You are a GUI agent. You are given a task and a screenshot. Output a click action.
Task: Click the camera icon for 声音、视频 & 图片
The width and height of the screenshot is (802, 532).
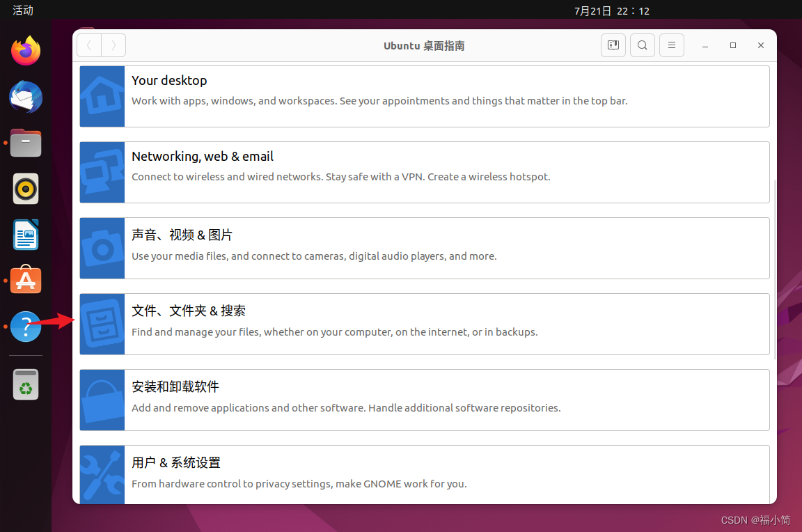tap(102, 248)
